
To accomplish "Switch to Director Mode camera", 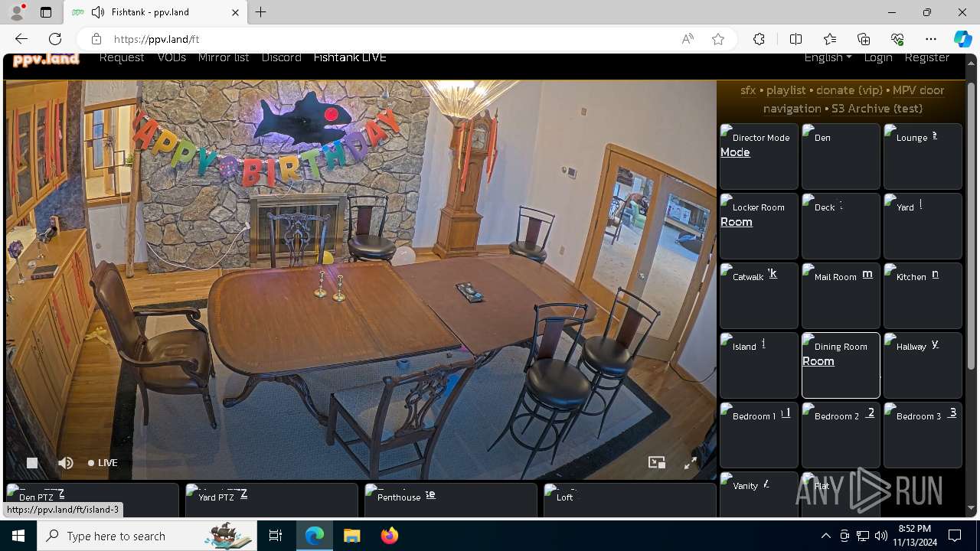I will click(x=759, y=156).
